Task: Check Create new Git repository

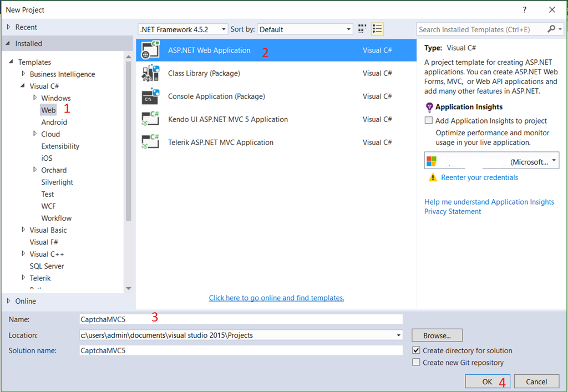Action: pyautogui.click(x=416, y=362)
